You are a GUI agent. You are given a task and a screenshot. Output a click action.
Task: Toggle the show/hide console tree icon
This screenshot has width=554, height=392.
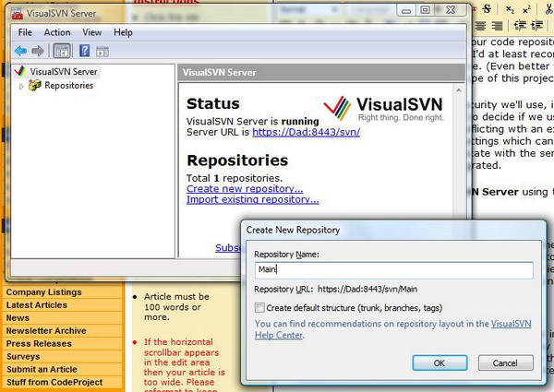(62, 51)
